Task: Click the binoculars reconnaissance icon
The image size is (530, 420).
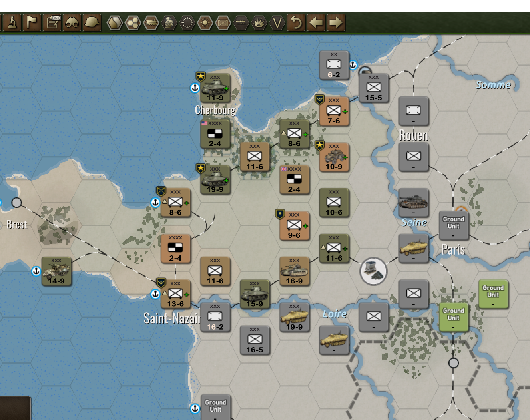Action: click(x=72, y=23)
